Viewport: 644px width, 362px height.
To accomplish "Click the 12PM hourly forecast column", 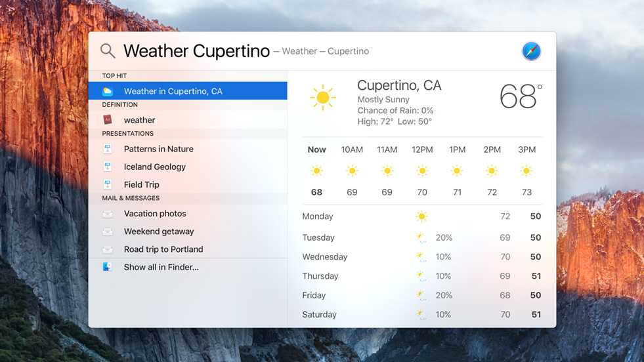I will pyautogui.click(x=422, y=171).
